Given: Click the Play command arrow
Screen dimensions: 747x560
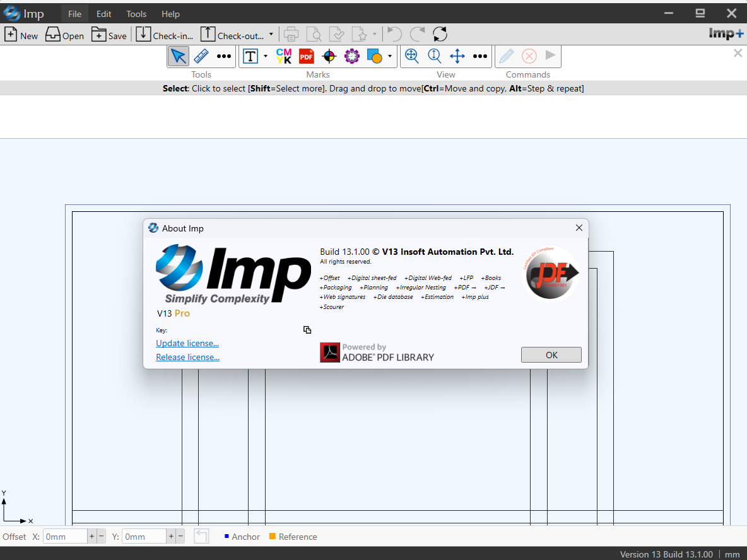Looking at the screenshot, I should point(550,55).
